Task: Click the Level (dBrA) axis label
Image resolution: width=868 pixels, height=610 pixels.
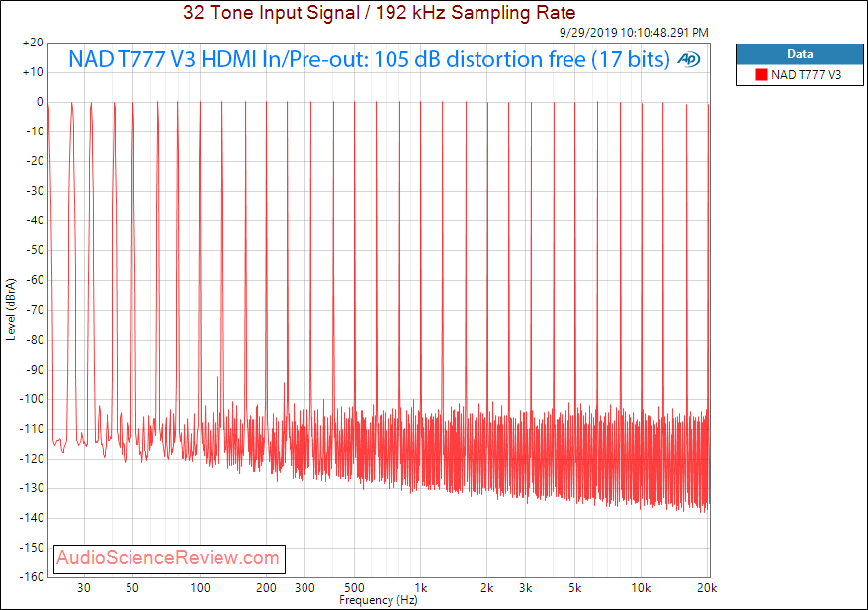Action: click(x=11, y=308)
